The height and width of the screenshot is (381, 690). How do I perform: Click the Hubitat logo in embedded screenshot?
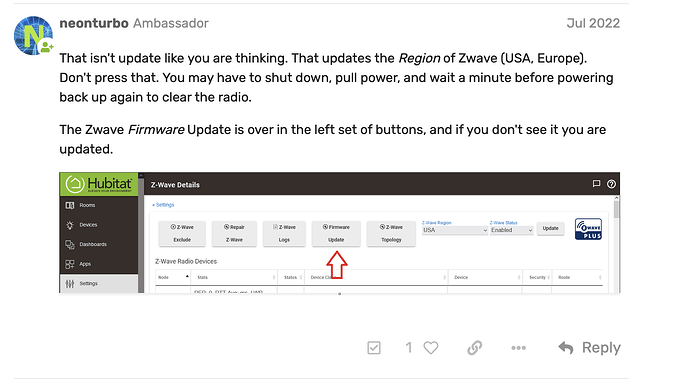pos(99,184)
